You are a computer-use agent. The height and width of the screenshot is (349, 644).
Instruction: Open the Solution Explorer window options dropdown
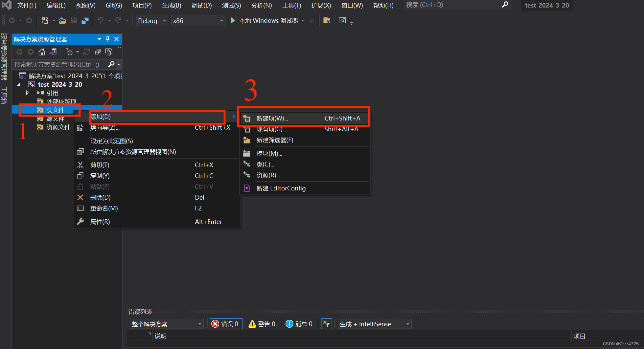99,39
